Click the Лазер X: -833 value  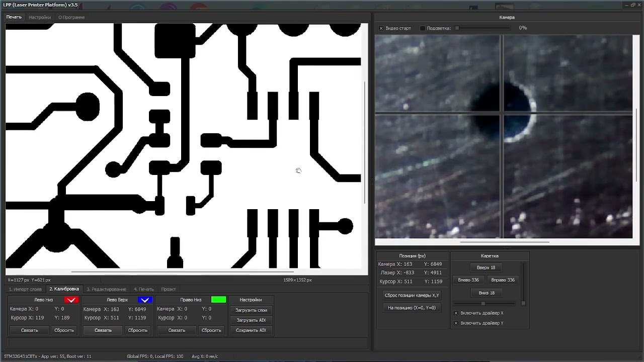point(397,273)
